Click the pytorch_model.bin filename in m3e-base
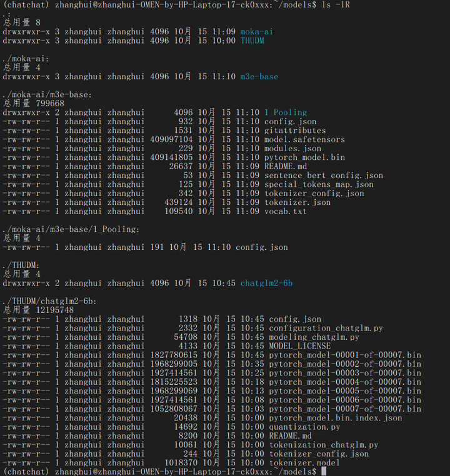The image size is (450, 476). point(304,157)
